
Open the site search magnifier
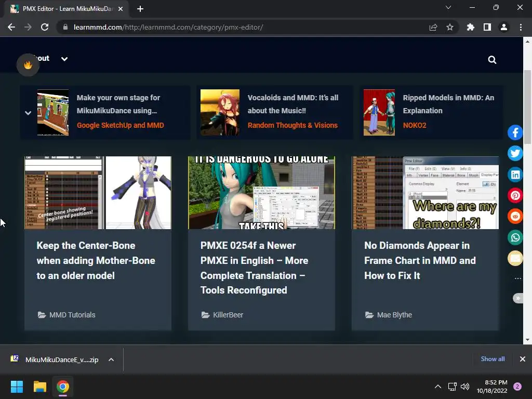(492, 60)
